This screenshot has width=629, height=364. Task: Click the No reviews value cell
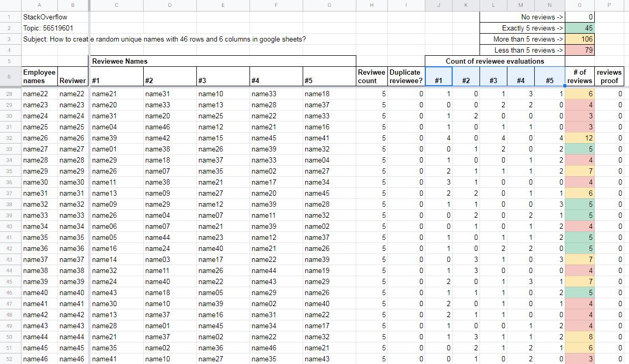(579, 17)
